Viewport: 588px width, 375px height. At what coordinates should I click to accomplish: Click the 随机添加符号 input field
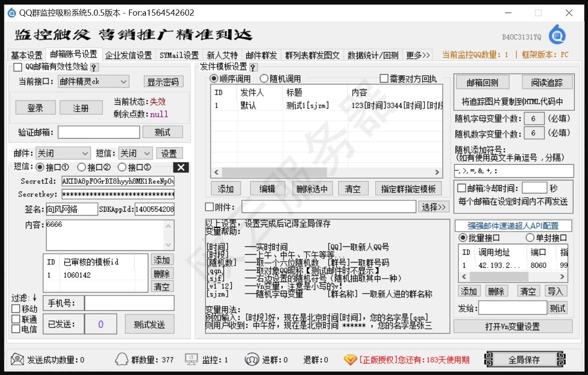514,171
